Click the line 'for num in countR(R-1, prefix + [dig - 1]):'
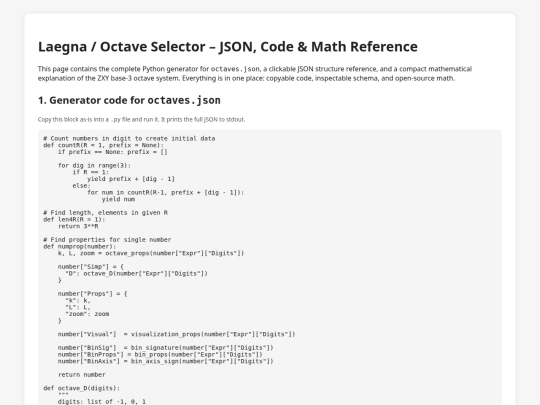Viewport: 540px width, 405px height. (165, 193)
